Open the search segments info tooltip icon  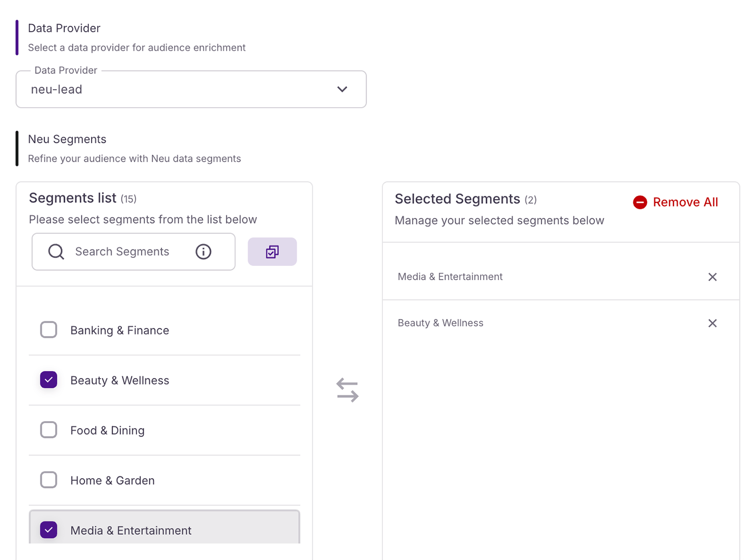pos(203,251)
